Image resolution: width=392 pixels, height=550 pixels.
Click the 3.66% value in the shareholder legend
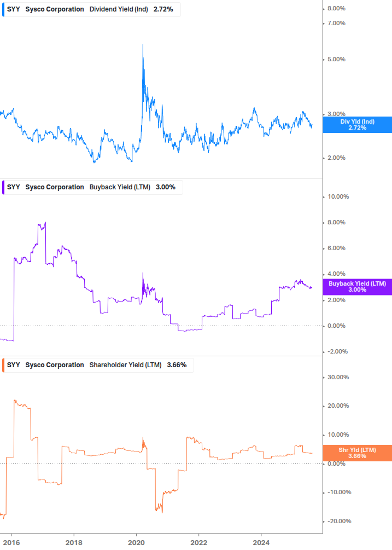coord(177,365)
